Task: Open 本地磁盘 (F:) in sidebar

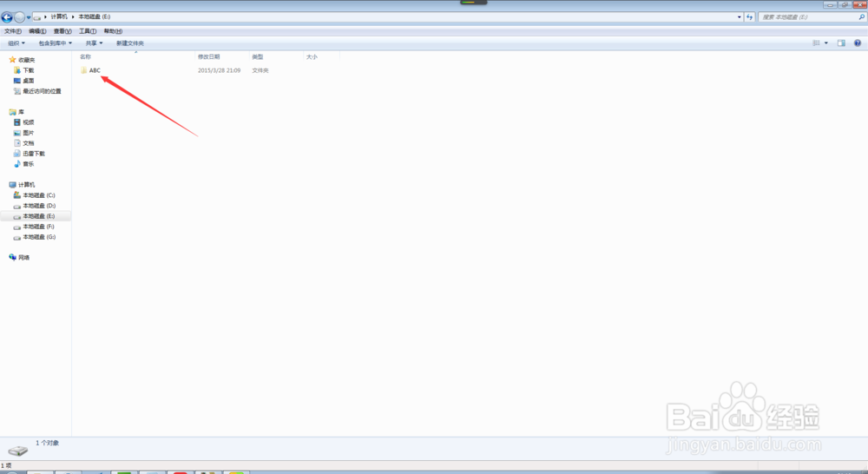Action: [35, 227]
